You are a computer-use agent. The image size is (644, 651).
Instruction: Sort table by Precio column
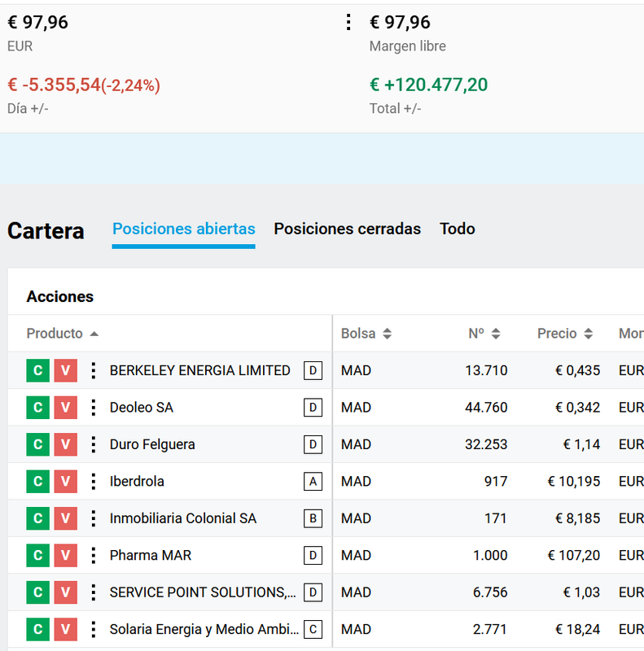coord(565,334)
